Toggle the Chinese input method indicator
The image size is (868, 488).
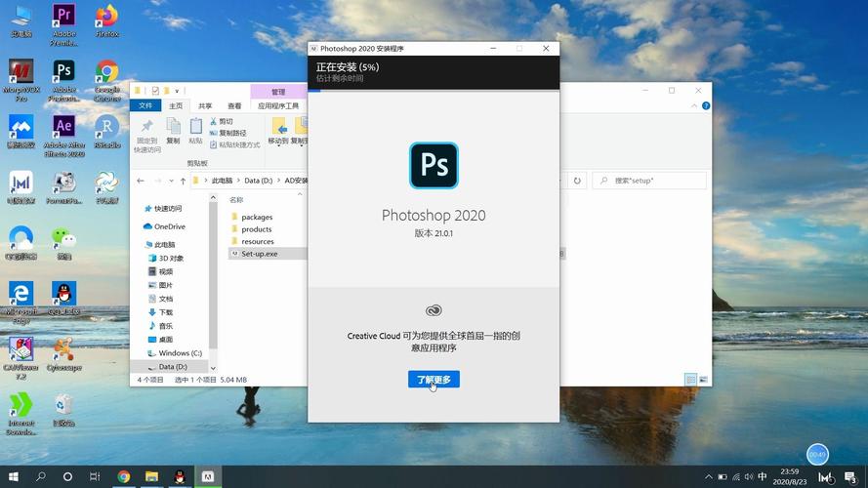point(763,476)
